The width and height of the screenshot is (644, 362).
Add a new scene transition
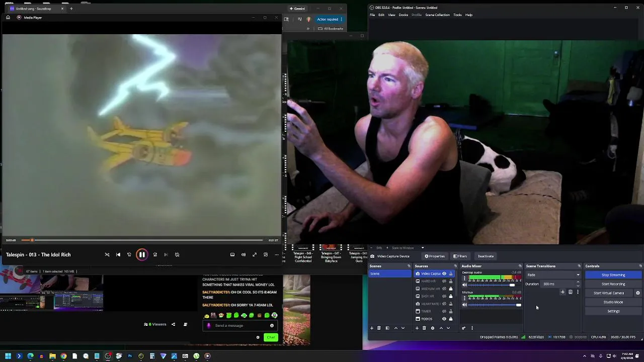562,292
